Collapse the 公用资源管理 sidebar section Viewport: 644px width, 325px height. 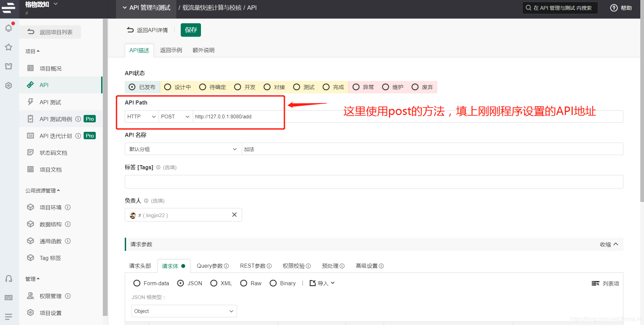(x=42, y=190)
